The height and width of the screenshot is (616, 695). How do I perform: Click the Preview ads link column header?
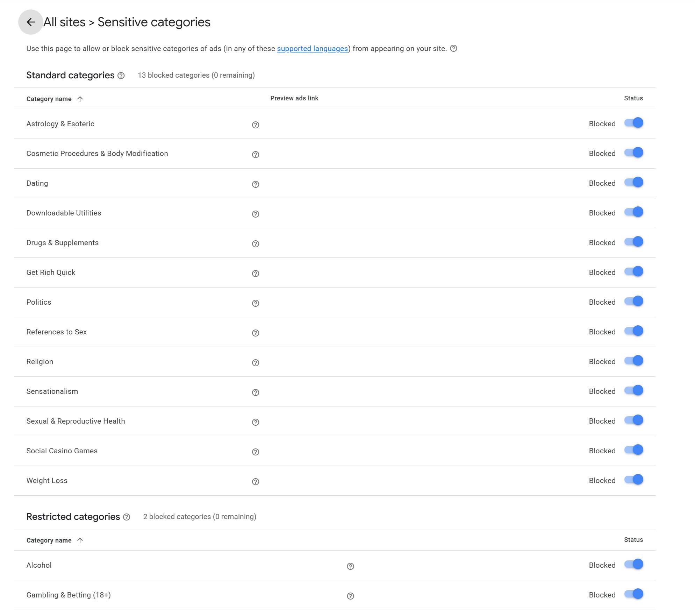(x=294, y=98)
